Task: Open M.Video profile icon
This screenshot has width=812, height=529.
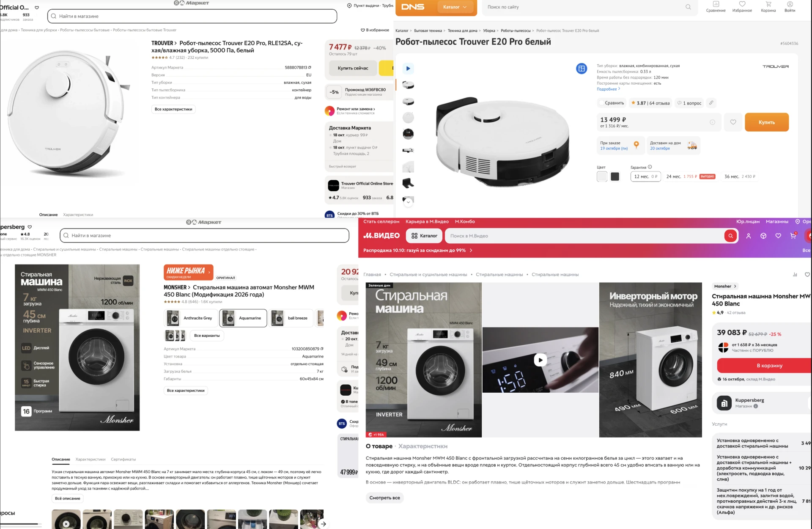Action: (749, 236)
